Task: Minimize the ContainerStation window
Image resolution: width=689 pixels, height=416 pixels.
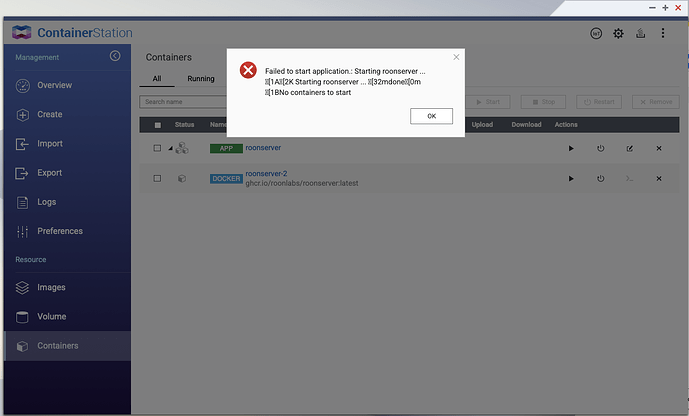Action: pyautogui.click(x=652, y=8)
